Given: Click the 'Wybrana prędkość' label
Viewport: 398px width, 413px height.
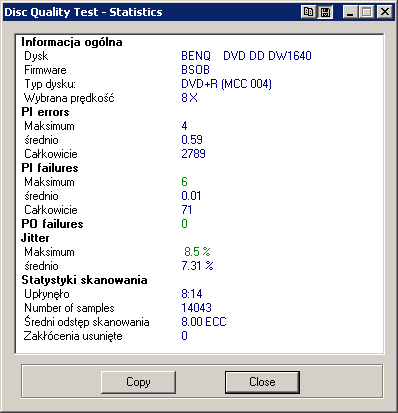Looking at the screenshot, I should click(69, 98).
